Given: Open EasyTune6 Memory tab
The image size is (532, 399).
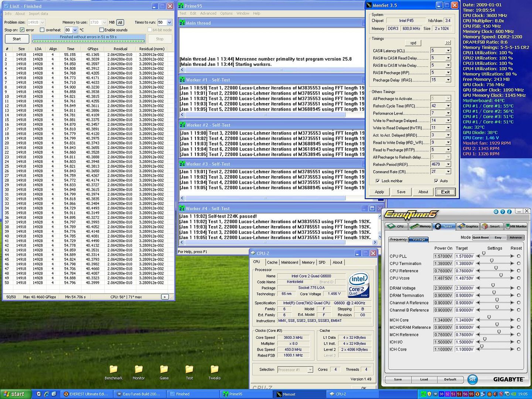Looking at the screenshot, I should 420,226.
